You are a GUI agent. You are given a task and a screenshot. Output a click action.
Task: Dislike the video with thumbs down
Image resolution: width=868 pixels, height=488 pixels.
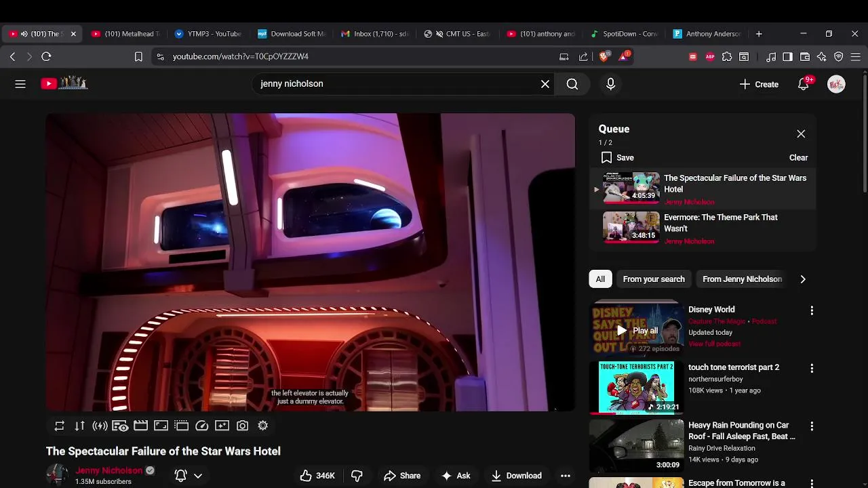(x=357, y=476)
